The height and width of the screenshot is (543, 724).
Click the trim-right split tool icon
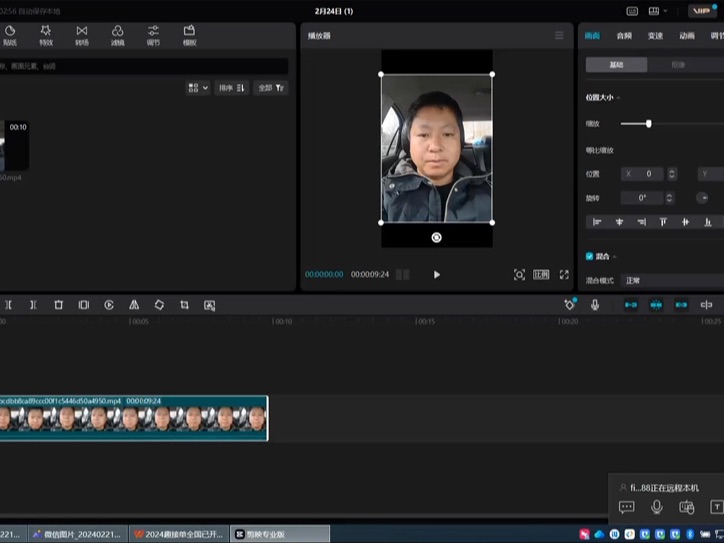[x=33, y=305]
